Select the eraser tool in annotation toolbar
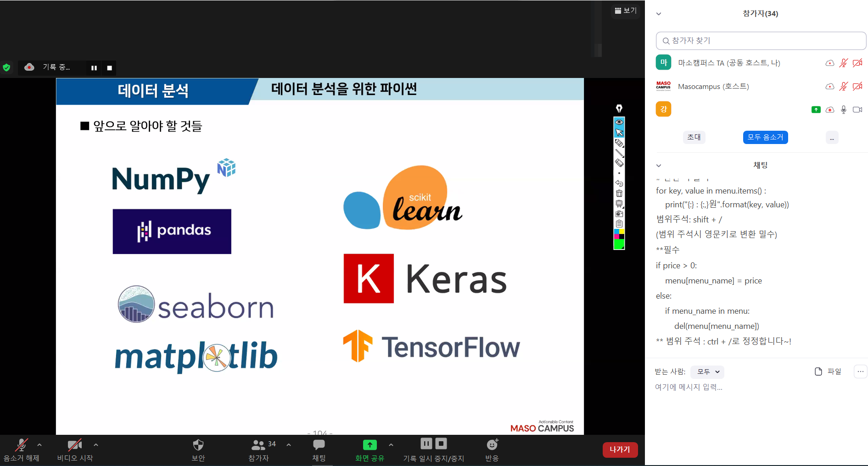Viewport: 868px width, 466px height. (x=619, y=163)
